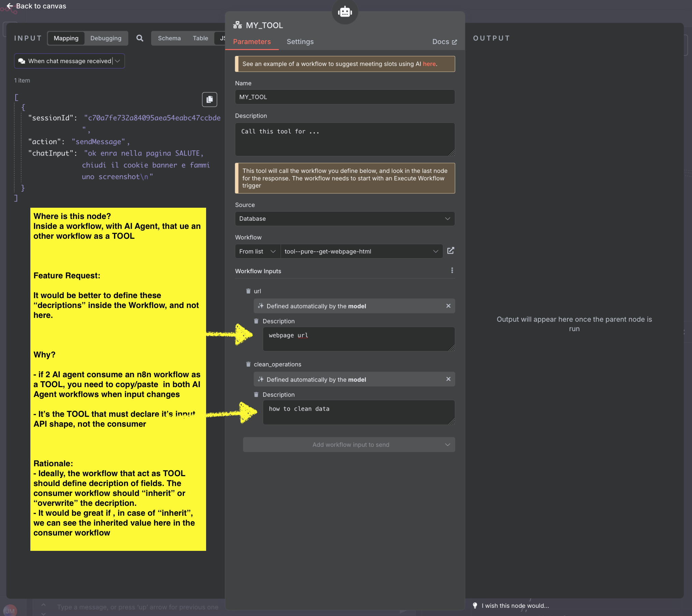Viewport: 692px width, 616px height.
Task: Click the Add workflow input to send button
Action: 349,444
